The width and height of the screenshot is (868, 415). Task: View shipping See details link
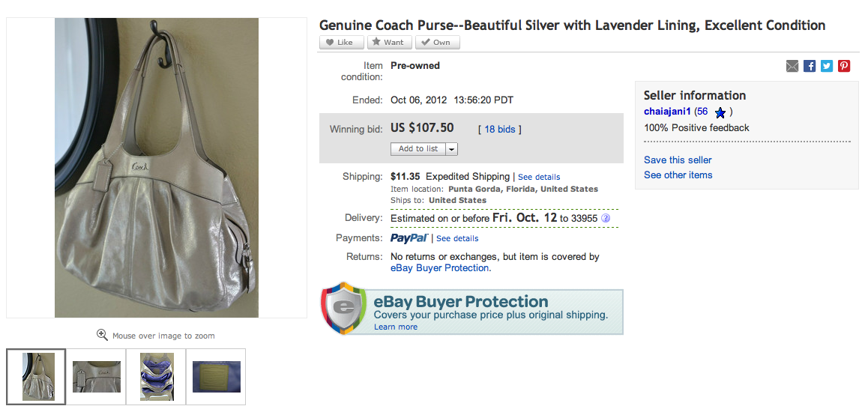point(539,177)
